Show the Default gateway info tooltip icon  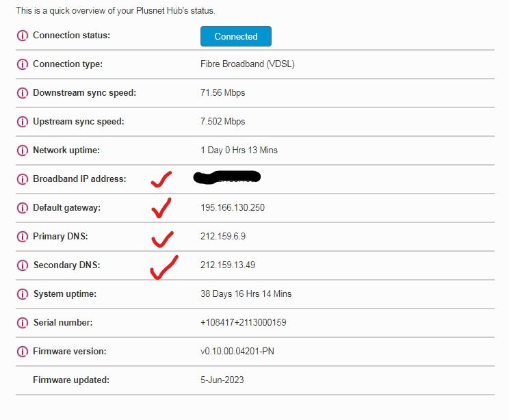click(x=22, y=208)
